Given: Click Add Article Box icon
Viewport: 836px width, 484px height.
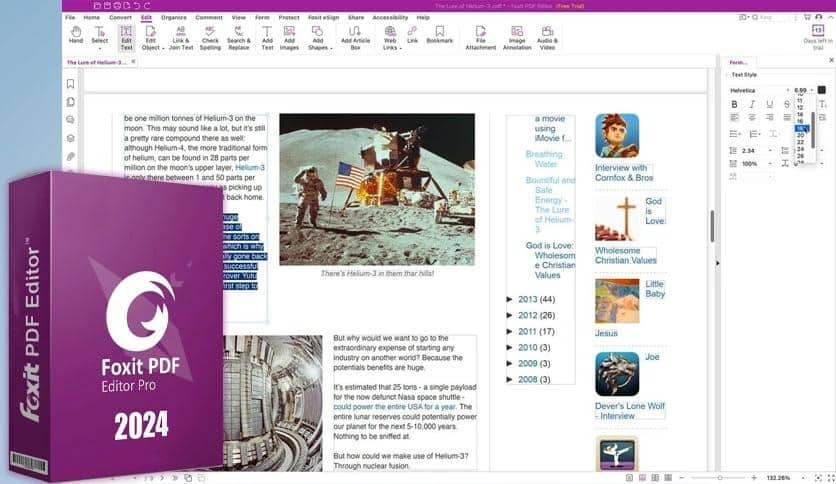Looking at the screenshot, I should click(x=355, y=36).
